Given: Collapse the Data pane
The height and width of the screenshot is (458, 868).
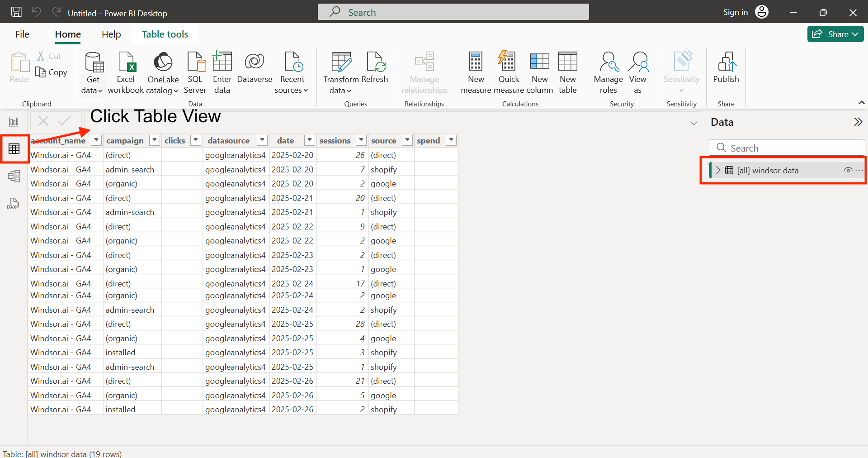Looking at the screenshot, I should point(858,122).
